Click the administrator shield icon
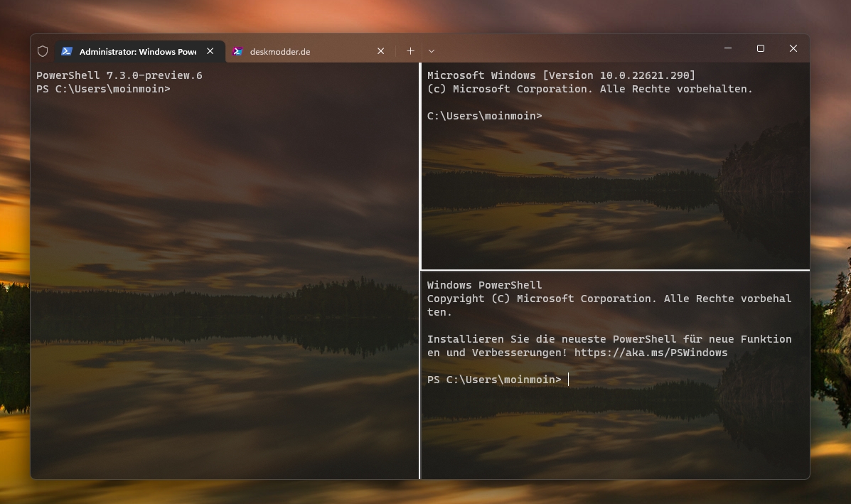The image size is (851, 504). click(x=43, y=52)
